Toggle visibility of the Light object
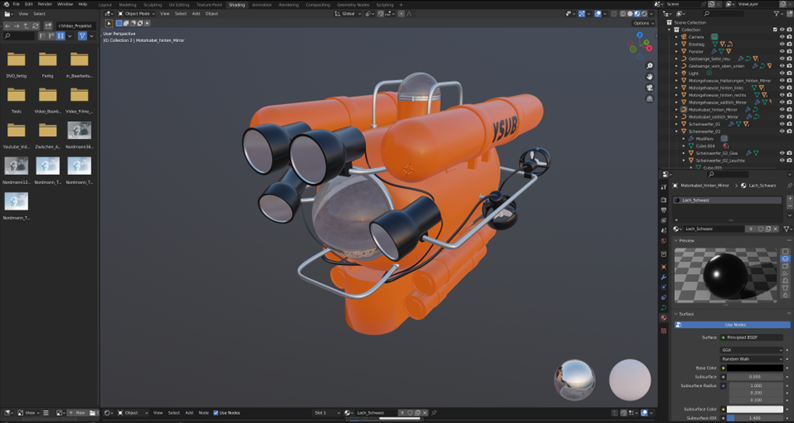This screenshot has height=423, width=794. [x=780, y=73]
